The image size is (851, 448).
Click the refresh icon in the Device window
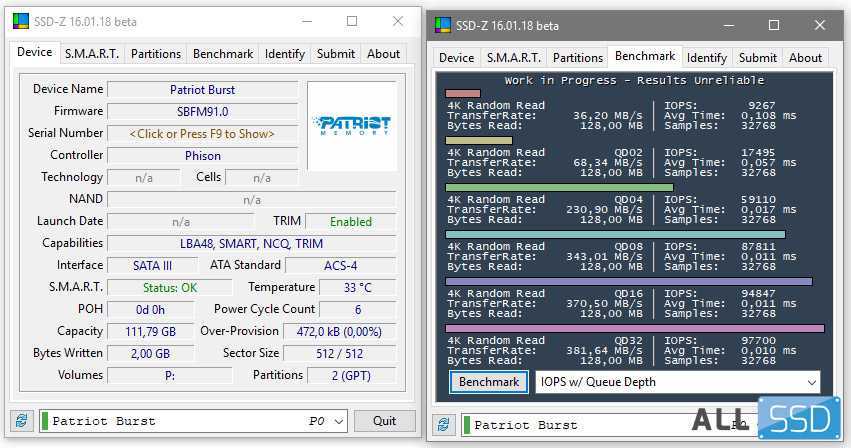tap(22, 421)
